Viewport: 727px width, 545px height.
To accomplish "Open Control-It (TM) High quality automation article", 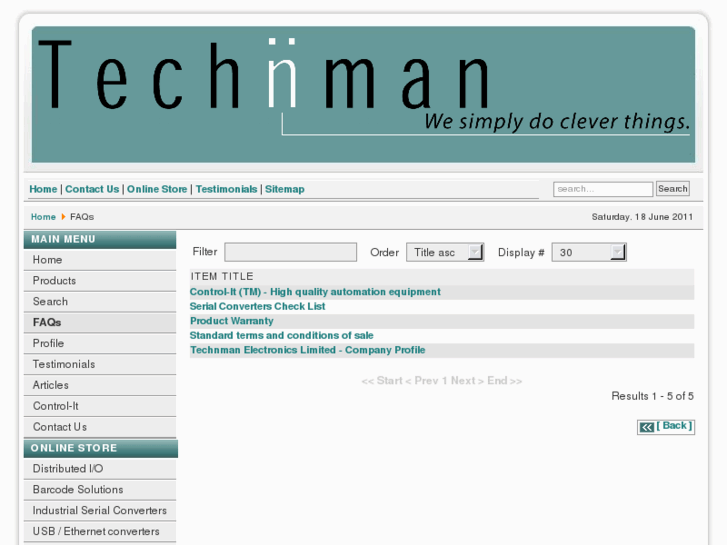I will tap(315, 292).
